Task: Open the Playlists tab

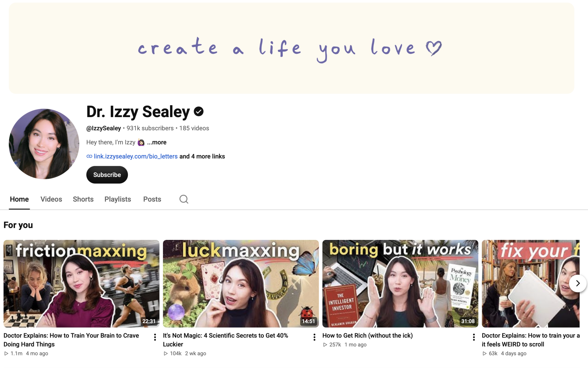Action: (x=118, y=199)
